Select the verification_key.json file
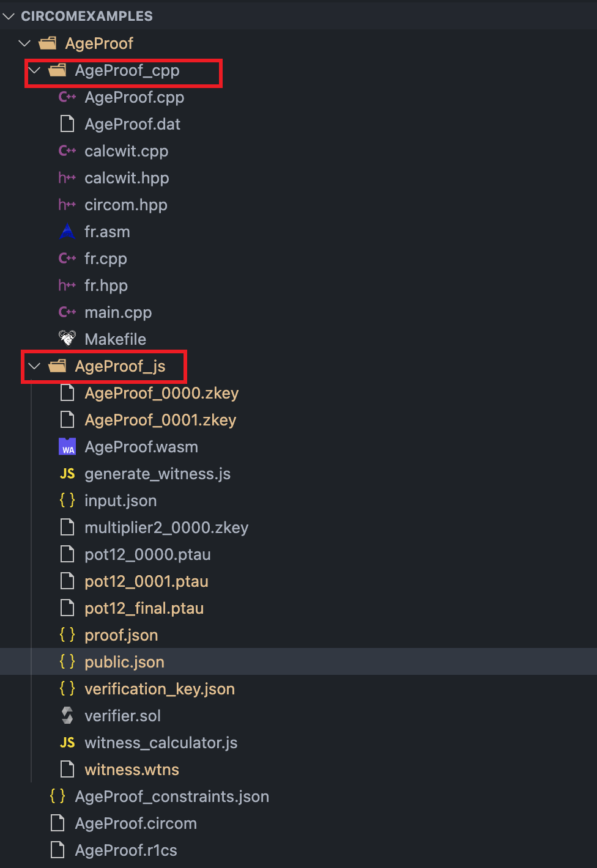This screenshot has width=597, height=868. [x=160, y=688]
